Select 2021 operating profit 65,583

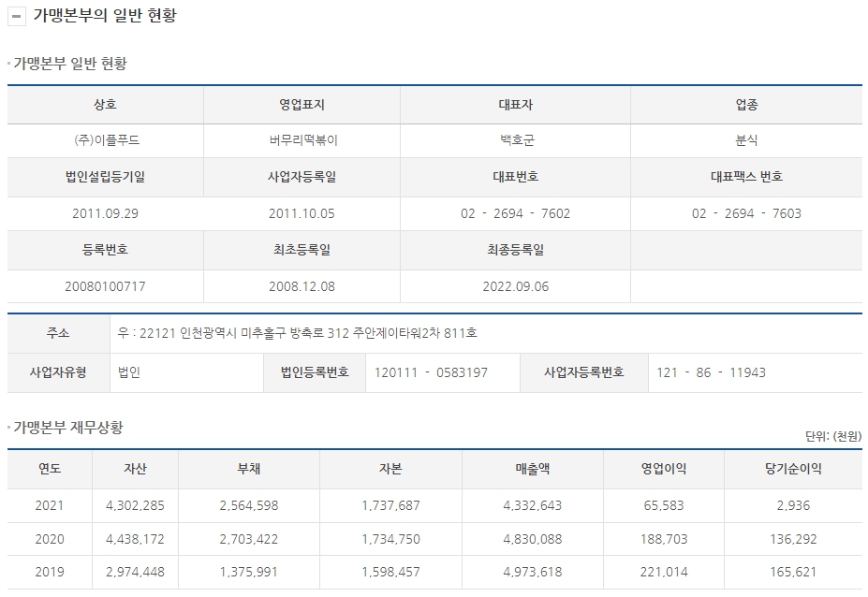pos(664,505)
